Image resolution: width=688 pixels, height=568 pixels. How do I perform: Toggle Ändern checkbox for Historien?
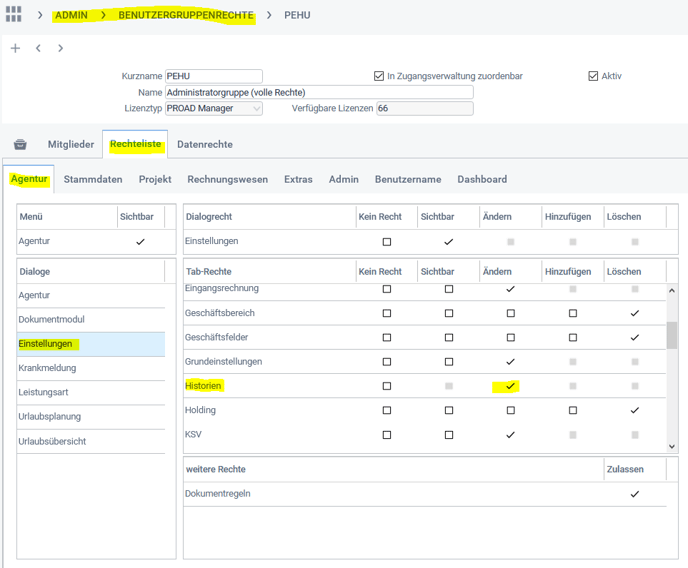(x=511, y=386)
